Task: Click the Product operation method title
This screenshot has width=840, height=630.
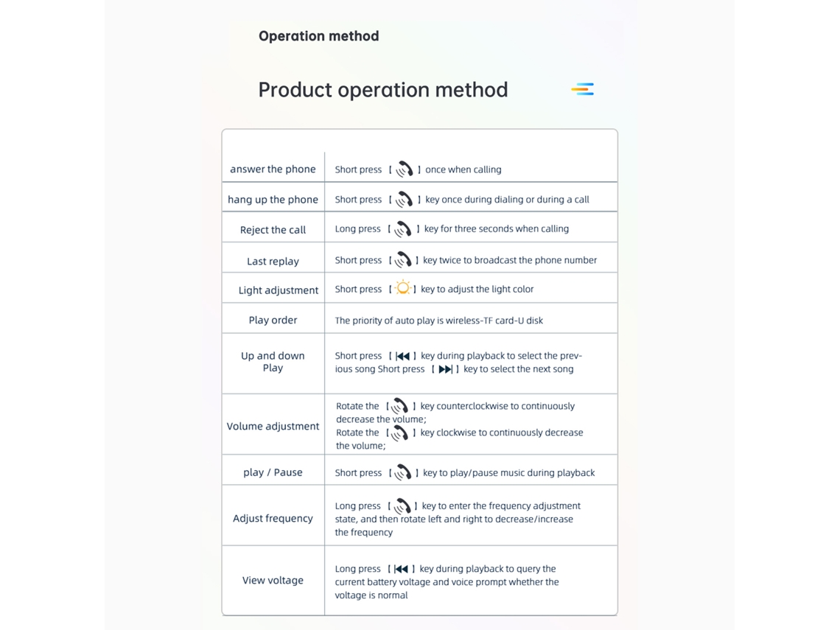Action: (383, 89)
